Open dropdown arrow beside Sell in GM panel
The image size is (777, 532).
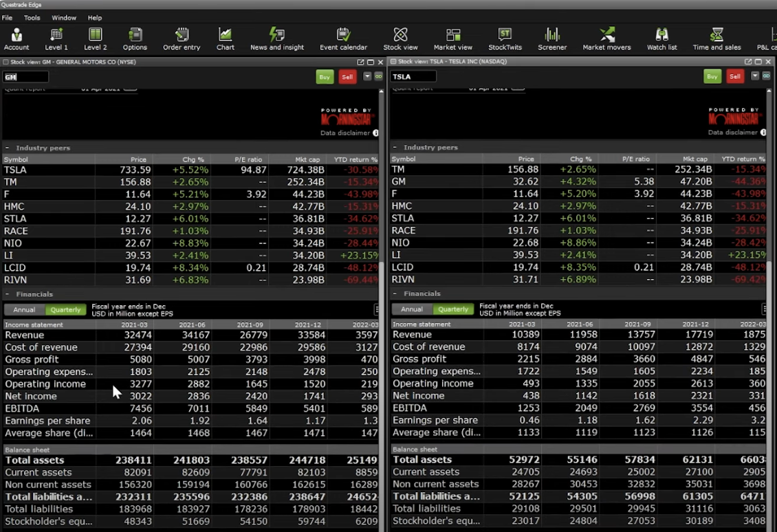[367, 76]
